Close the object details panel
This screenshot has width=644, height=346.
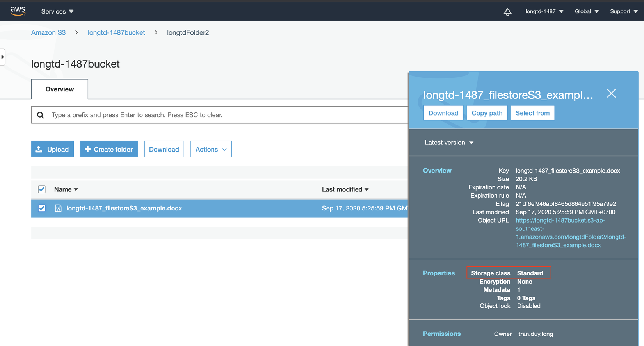pyautogui.click(x=611, y=93)
